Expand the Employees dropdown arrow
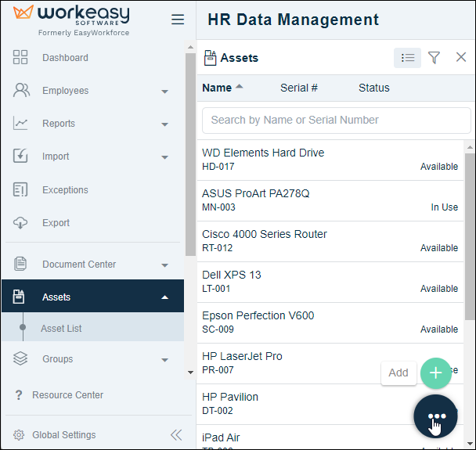This screenshot has width=476, height=450. [x=165, y=92]
